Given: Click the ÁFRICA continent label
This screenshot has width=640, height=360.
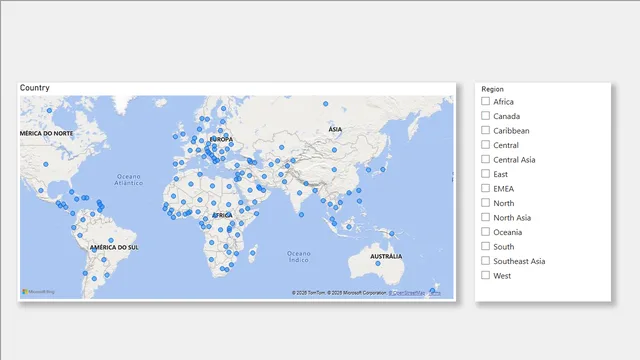Looking at the screenshot, I should coord(222,216).
